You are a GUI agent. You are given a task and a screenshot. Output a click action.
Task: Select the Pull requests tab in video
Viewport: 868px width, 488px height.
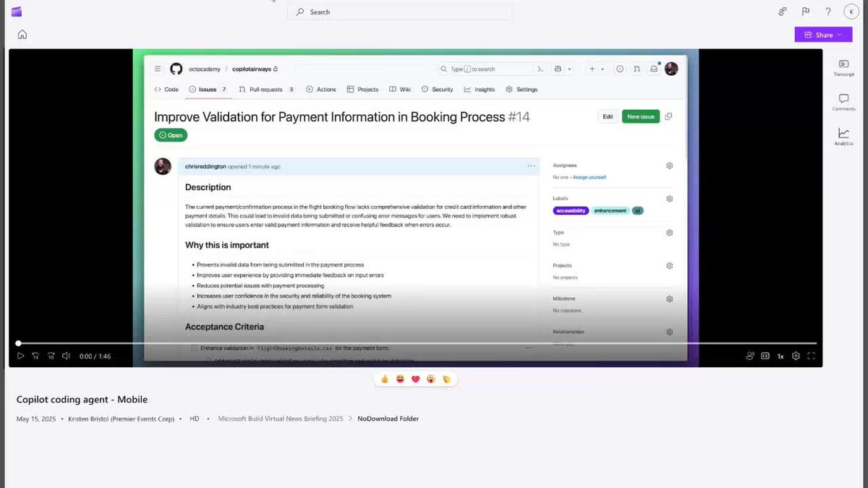pos(266,90)
